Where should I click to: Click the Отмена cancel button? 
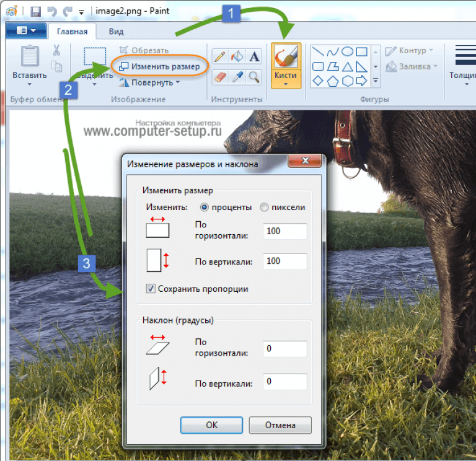pos(280,425)
